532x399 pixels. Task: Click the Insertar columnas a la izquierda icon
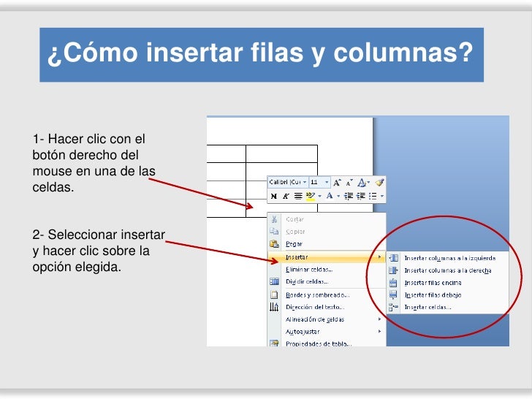click(393, 258)
